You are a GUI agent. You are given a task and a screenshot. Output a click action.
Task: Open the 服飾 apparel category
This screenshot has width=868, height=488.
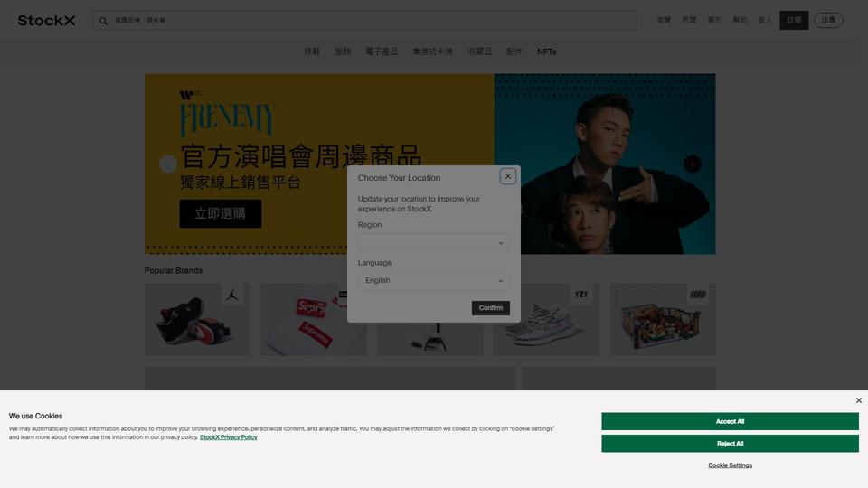click(x=343, y=52)
